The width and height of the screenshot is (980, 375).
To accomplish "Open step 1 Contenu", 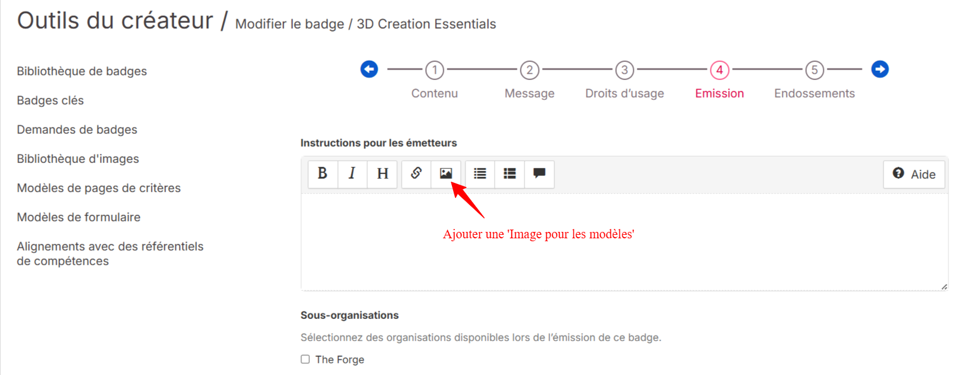I will click(434, 71).
